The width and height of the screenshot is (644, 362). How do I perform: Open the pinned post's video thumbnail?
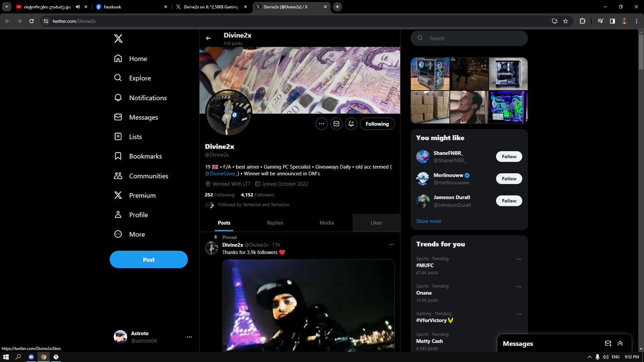[x=309, y=306]
